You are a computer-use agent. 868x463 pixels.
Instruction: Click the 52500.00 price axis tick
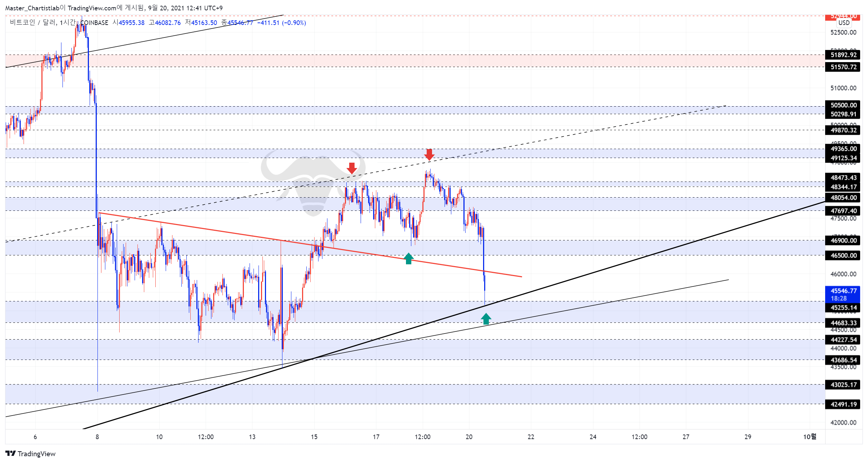coord(843,32)
